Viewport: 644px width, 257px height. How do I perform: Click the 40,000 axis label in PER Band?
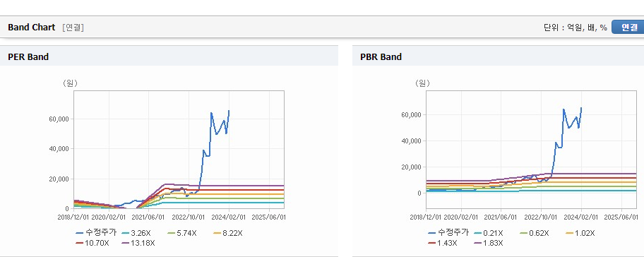[59, 148]
